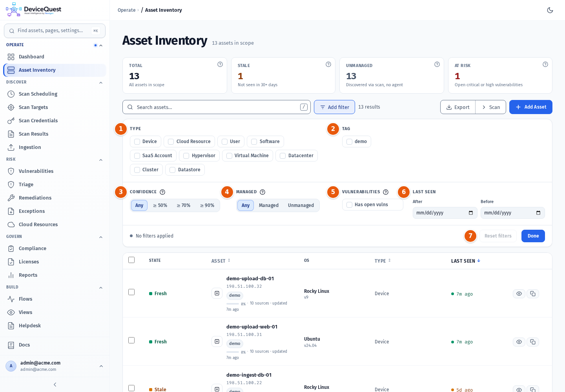Click the Add Asset button
565x392 pixels.
pyautogui.click(x=531, y=107)
